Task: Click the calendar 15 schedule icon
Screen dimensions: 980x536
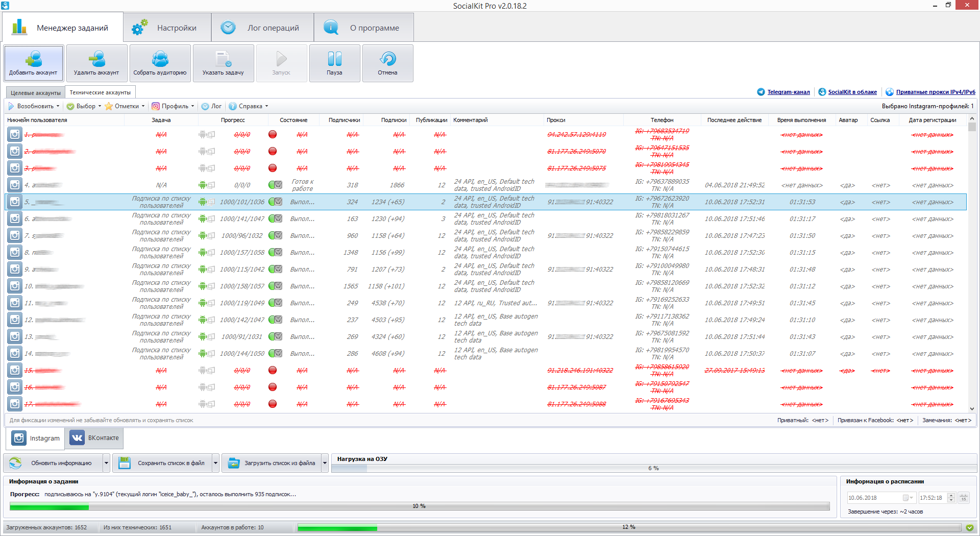Action: pos(963,498)
